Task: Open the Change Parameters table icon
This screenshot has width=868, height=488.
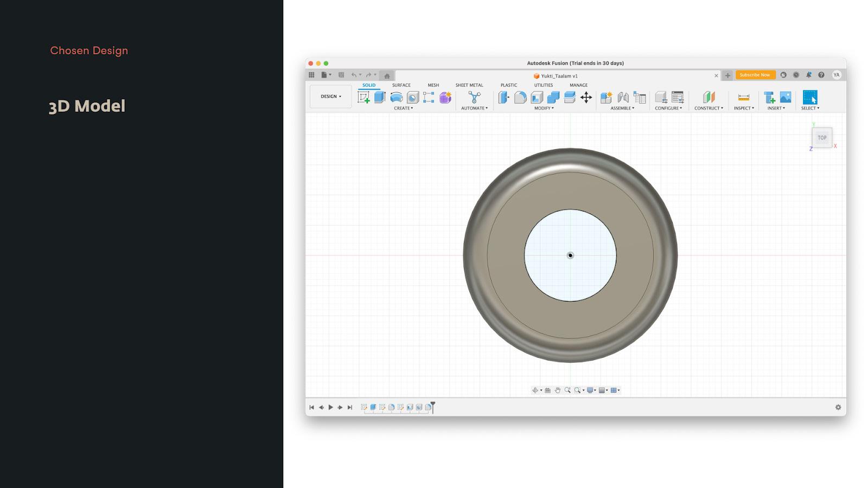Action: click(x=678, y=97)
